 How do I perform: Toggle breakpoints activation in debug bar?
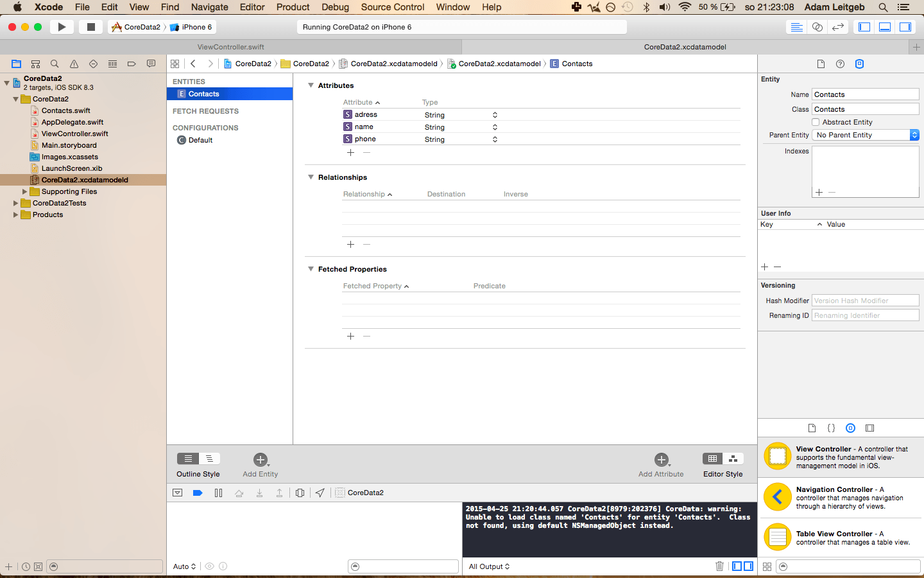tap(198, 493)
